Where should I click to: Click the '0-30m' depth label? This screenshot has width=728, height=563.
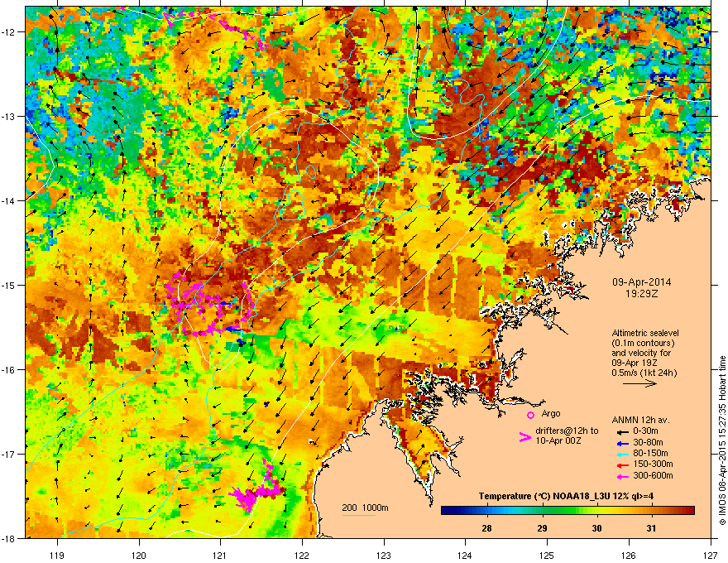click(x=645, y=431)
